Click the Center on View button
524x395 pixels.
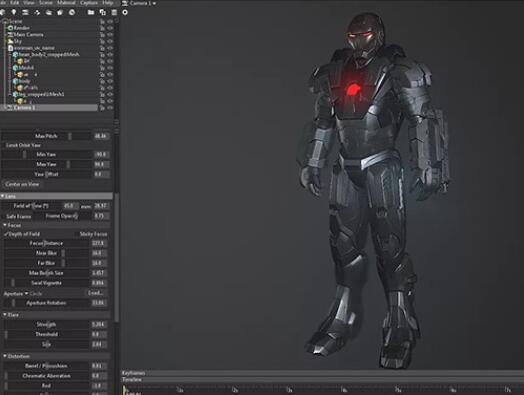22,184
